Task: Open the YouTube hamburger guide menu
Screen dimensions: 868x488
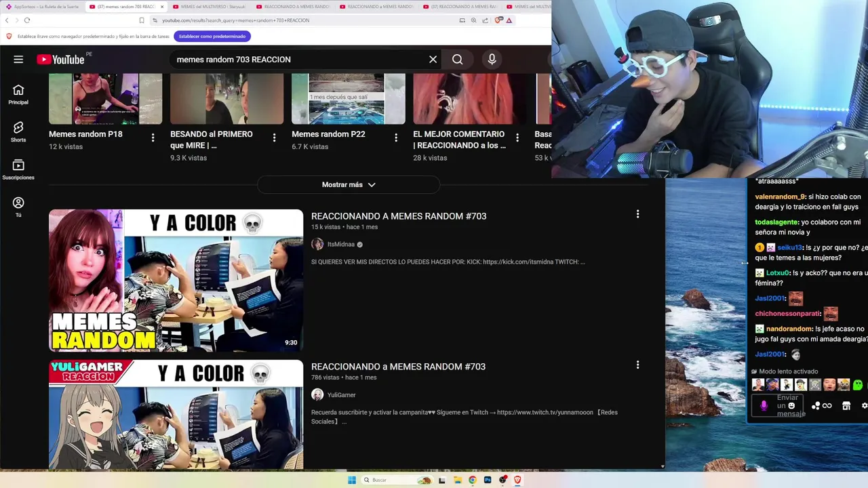Action: tap(18, 60)
